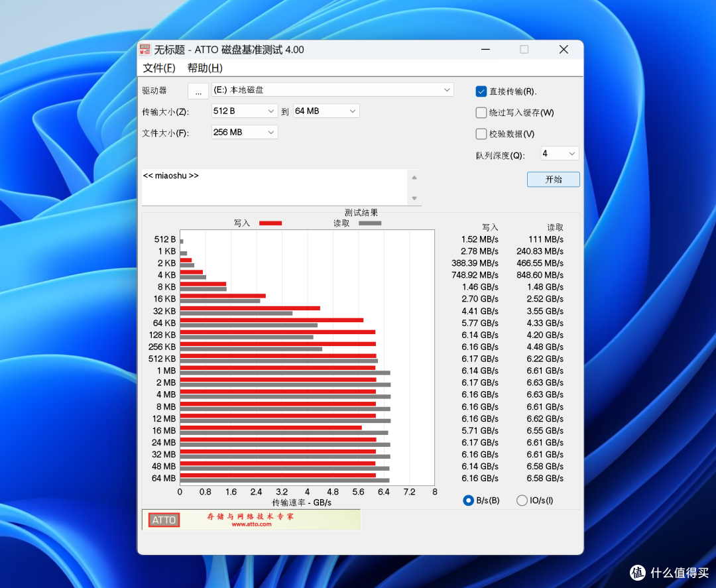
Task: Click the 848.60 MB/s read value
Action: point(540,275)
